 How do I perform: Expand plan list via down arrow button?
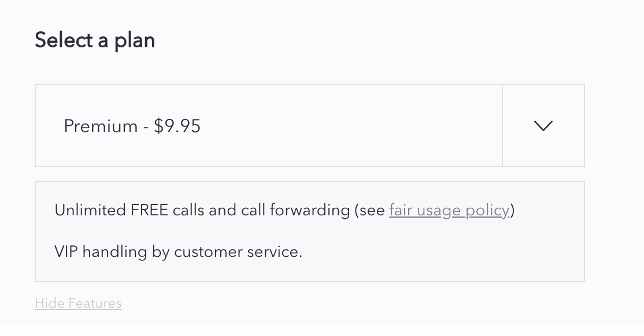click(x=543, y=126)
